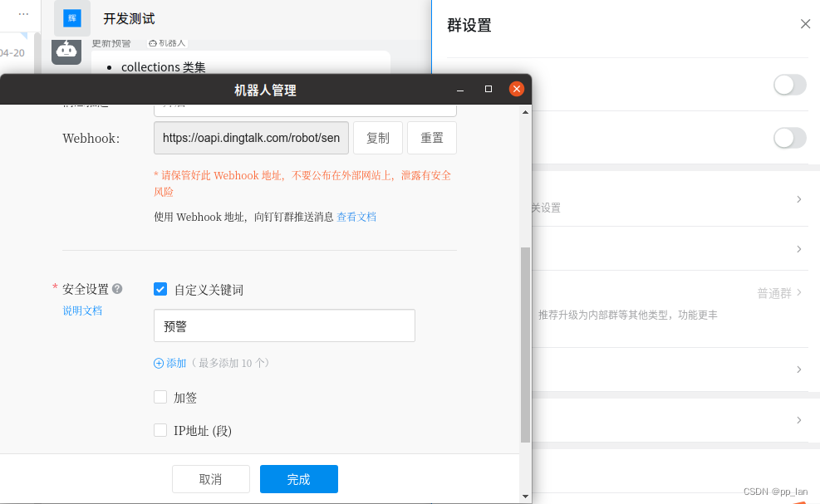
Task: Cancel with the 取消 button
Action: tap(211, 479)
